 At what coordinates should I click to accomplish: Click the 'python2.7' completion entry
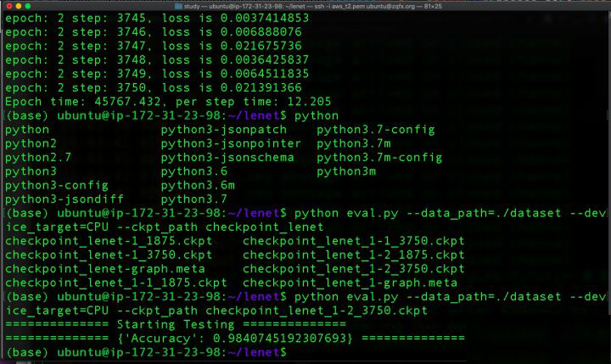coord(38,158)
